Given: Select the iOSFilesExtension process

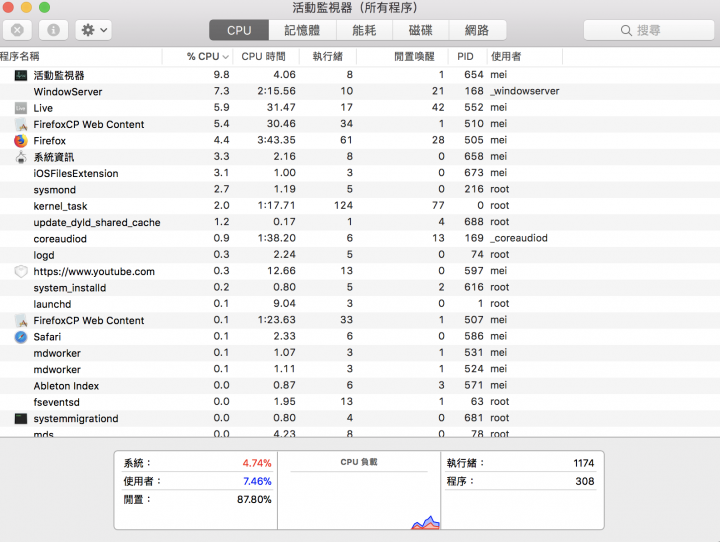Looking at the screenshot, I should click(x=360, y=173).
